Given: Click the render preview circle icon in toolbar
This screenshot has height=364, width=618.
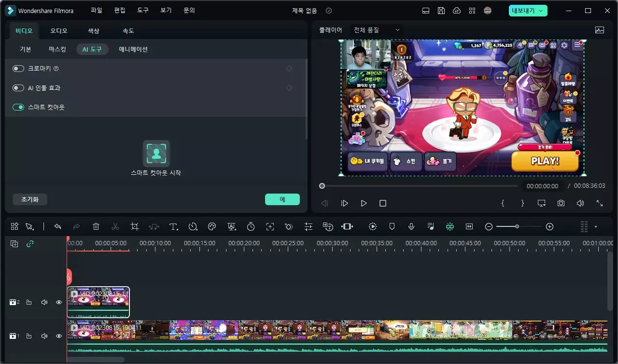Looking at the screenshot, I should (x=373, y=226).
